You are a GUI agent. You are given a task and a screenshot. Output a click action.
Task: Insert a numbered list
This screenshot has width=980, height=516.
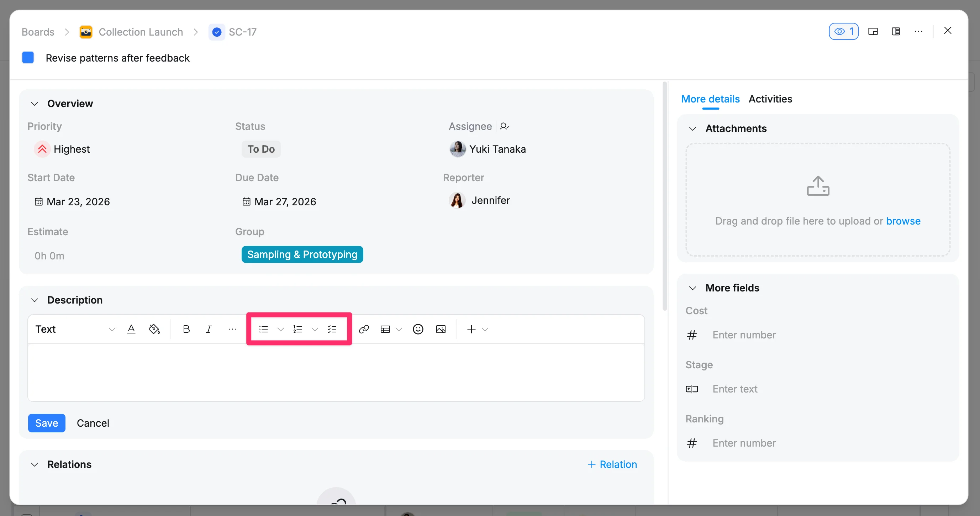297,329
